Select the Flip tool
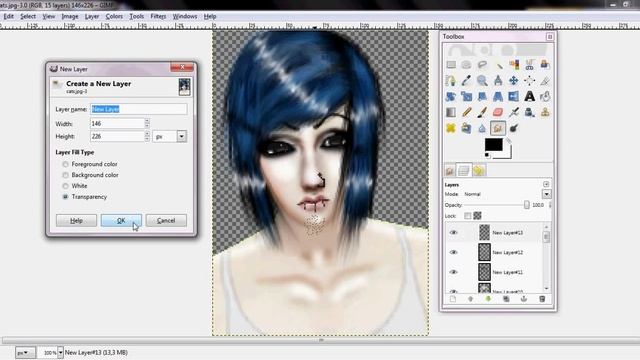The width and height of the screenshot is (640, 360). [513, 96]
